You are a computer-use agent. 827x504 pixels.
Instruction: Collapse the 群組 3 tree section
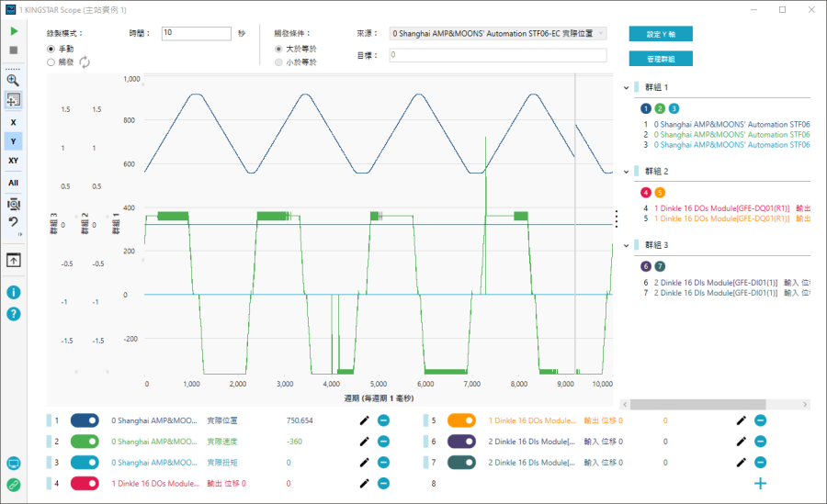627,245
